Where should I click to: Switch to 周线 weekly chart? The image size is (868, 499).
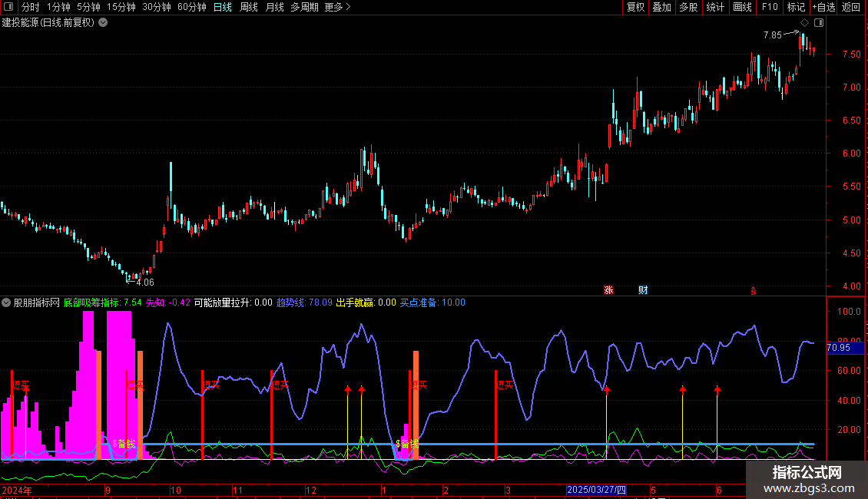click(x=249, y=7)
